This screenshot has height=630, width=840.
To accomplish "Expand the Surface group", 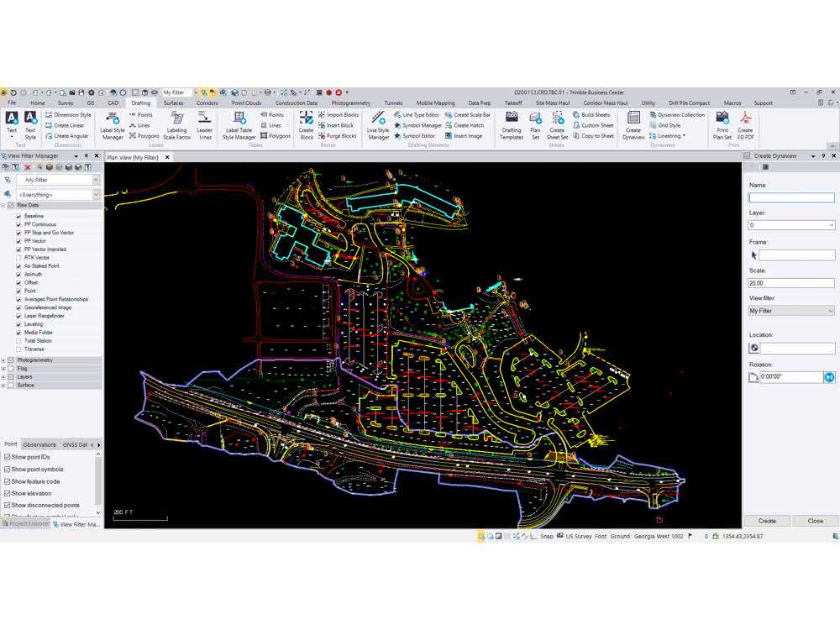I will point(3,386).
